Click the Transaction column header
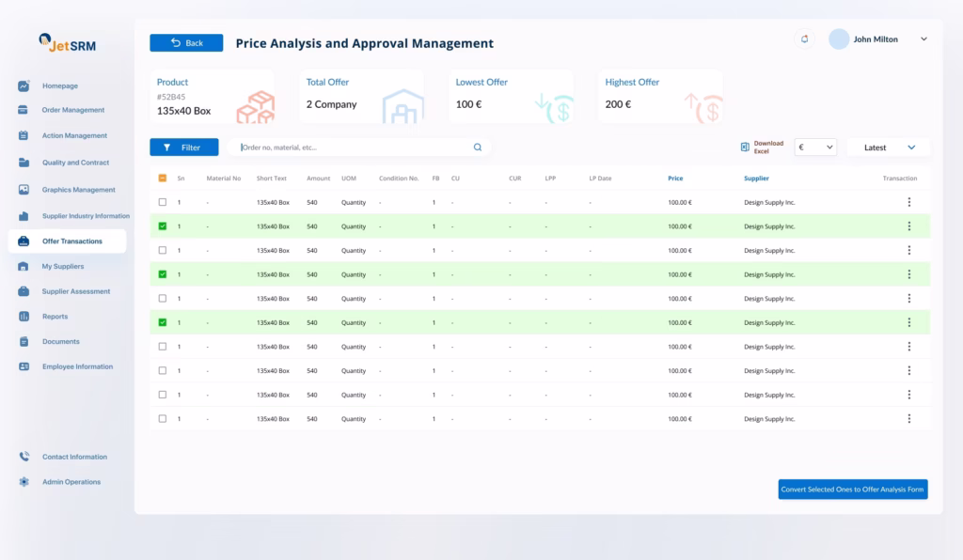This screenshot has height=560, width=963. (x=900, y=179)
